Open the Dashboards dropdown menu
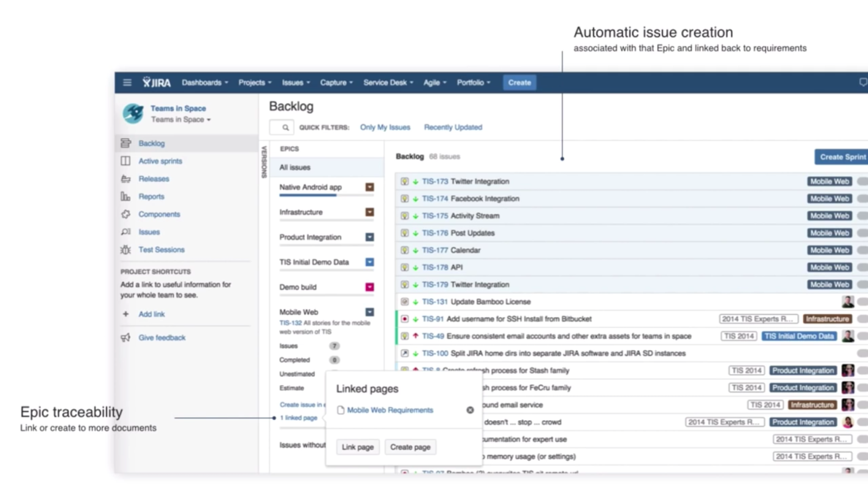Viewport: 868px width, 488px height. [x=205, y=82]
